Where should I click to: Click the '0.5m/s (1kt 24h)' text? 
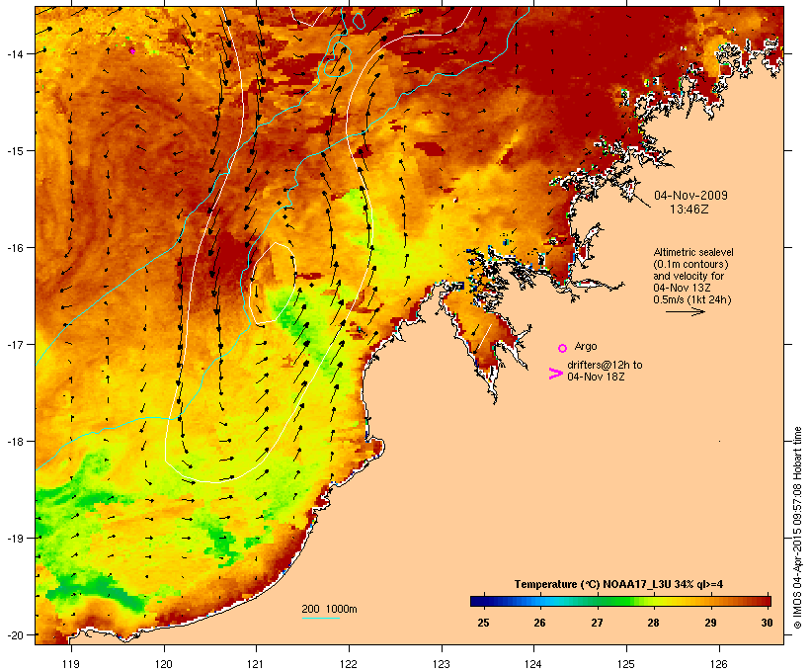pyautogui.click(x=692, y=299)
